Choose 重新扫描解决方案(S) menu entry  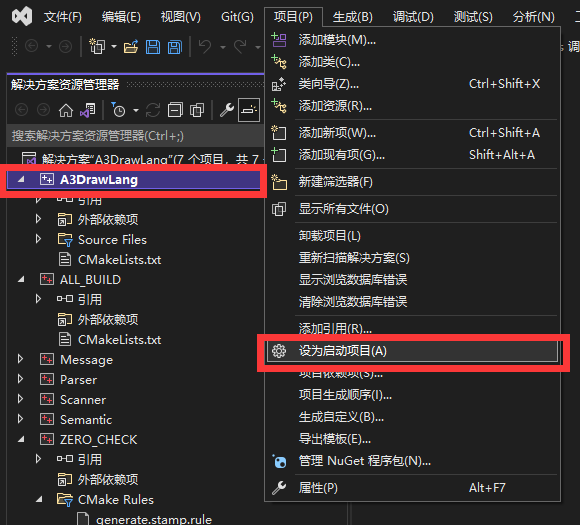point(412,258)
